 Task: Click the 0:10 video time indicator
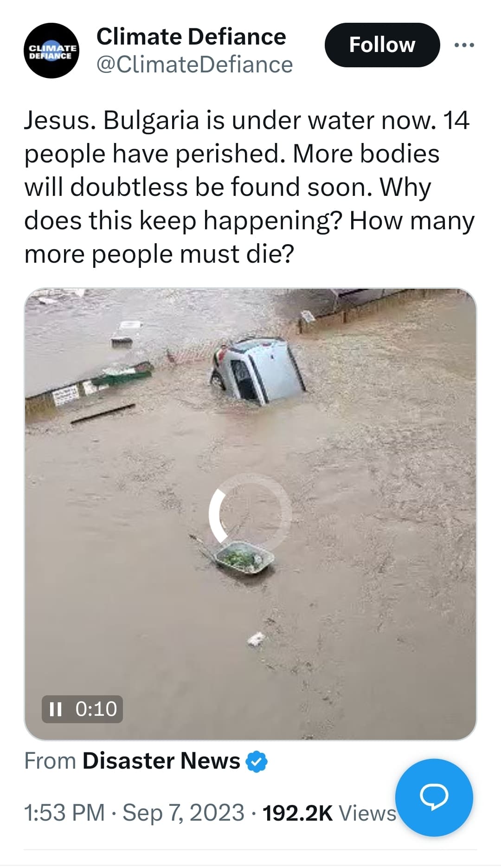click(x=96, y=709)
